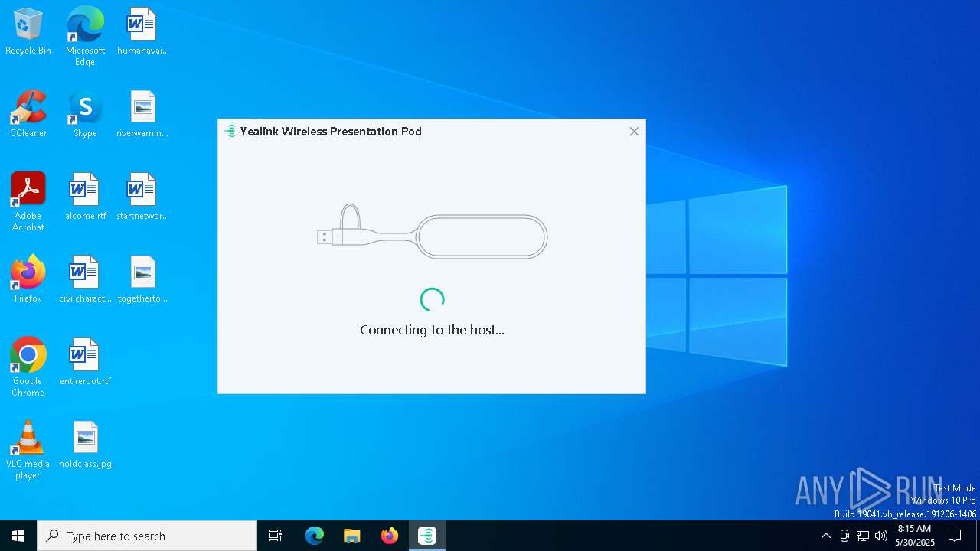Select the togetherto image file icon
Viewport: 980px width, 551px height.
pos(142,280)
